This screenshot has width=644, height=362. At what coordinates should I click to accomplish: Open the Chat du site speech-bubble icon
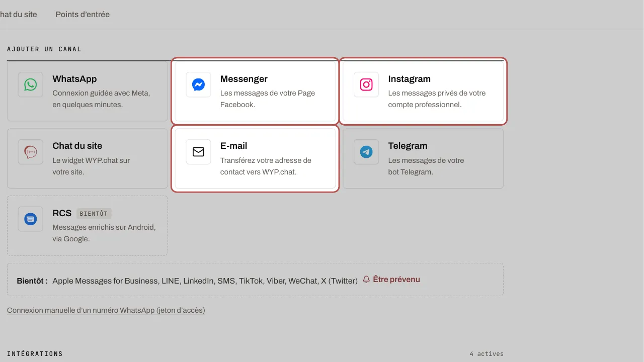(x=31, y=151)
